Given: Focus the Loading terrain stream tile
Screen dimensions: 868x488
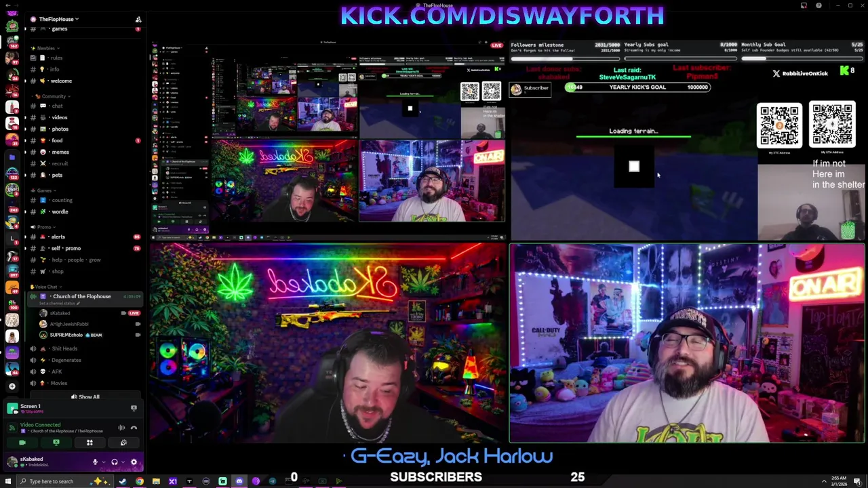Looking at the screenshot, I should [x=687, y=141].
